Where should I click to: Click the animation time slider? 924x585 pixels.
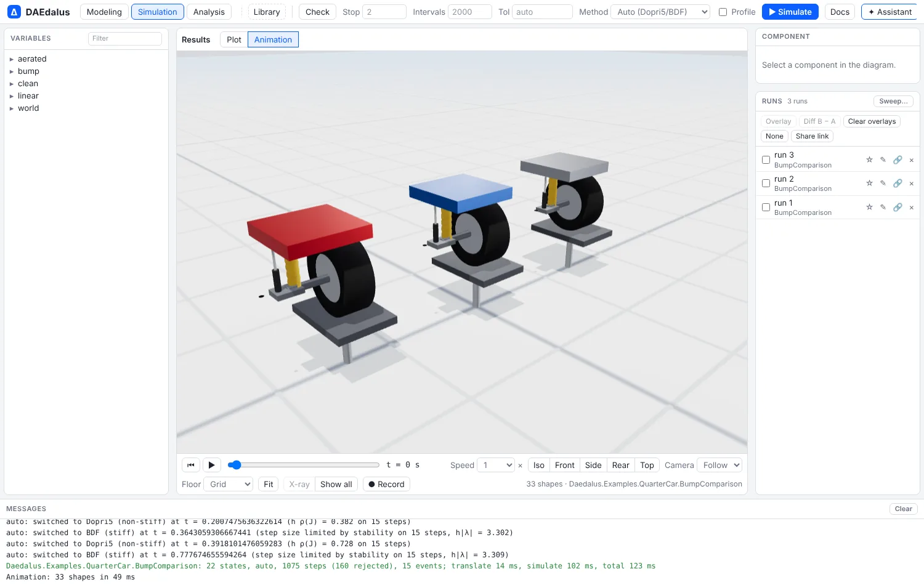[304, 465]
